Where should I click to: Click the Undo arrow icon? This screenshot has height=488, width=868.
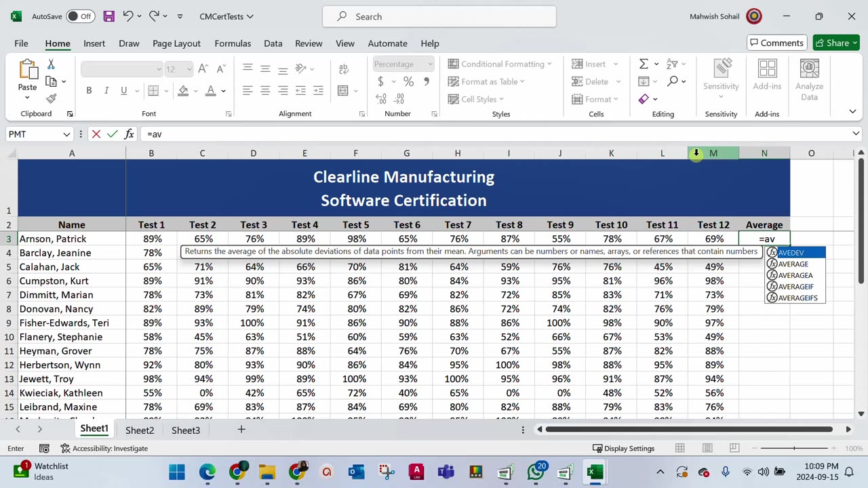click(x=127, y=16)
